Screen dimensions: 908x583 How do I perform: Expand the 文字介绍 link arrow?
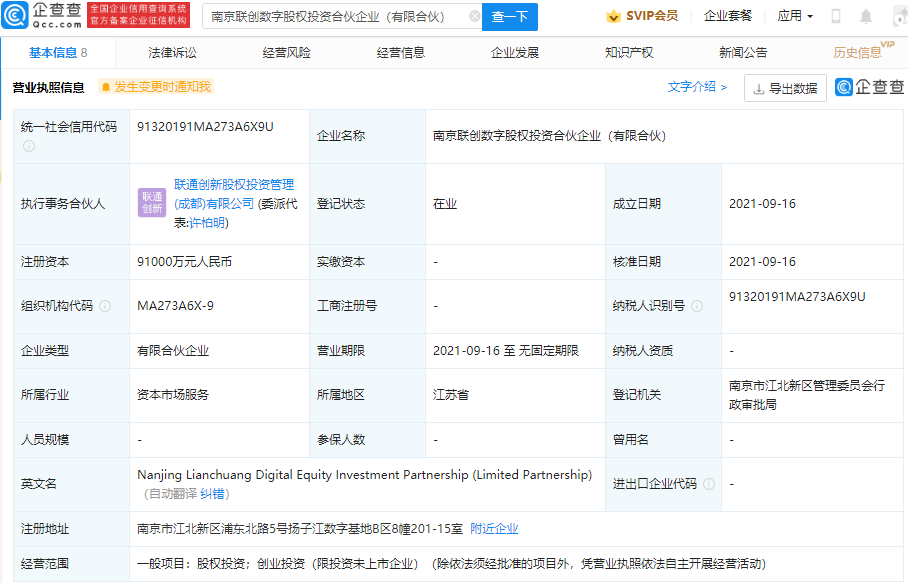point(724,87)
